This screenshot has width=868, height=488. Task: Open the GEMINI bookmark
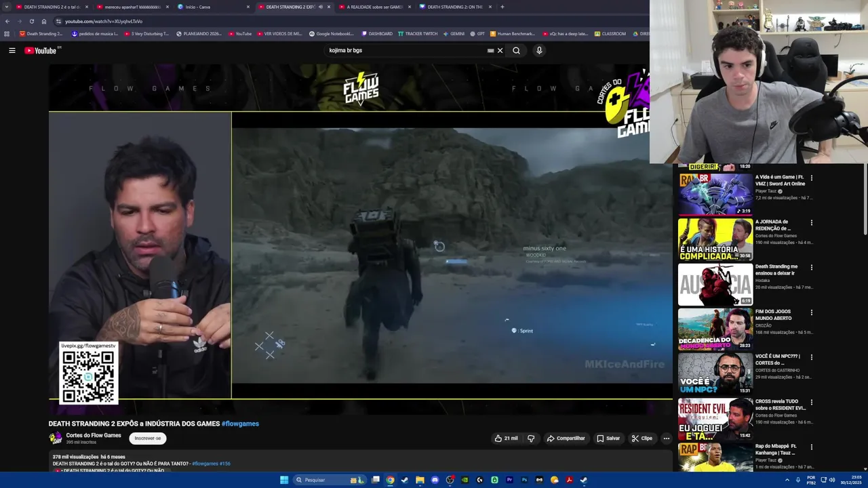pos(453,33)
